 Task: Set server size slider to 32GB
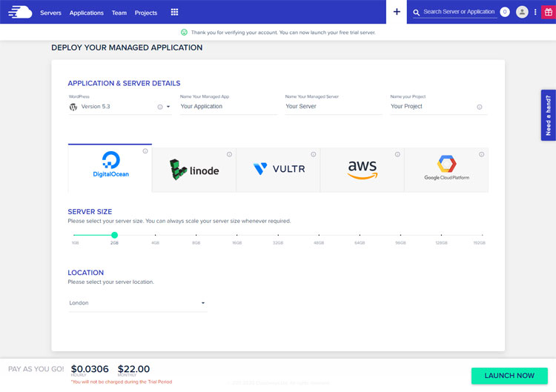[x=278, y=235]
